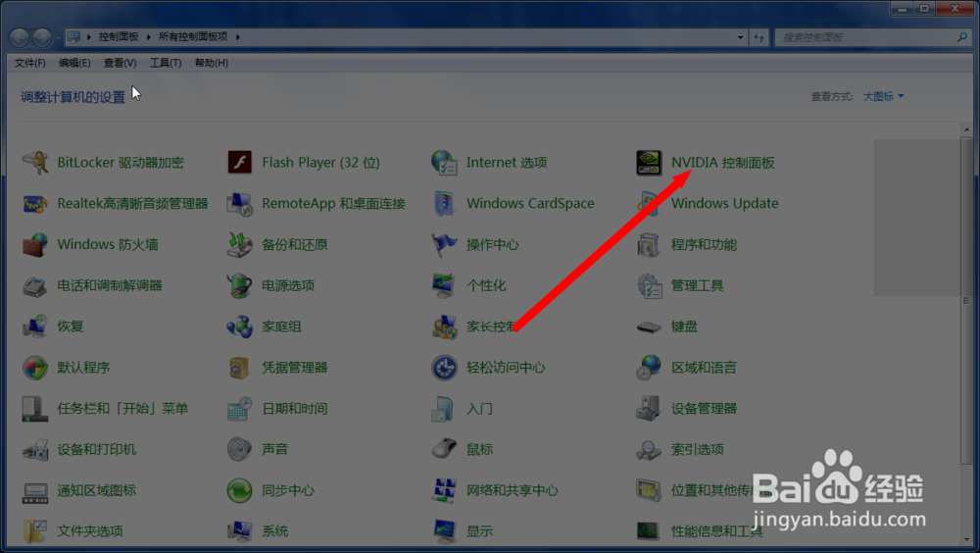Open the 显示 link
This screenshot has height=553, width=980.
[479, 531]
